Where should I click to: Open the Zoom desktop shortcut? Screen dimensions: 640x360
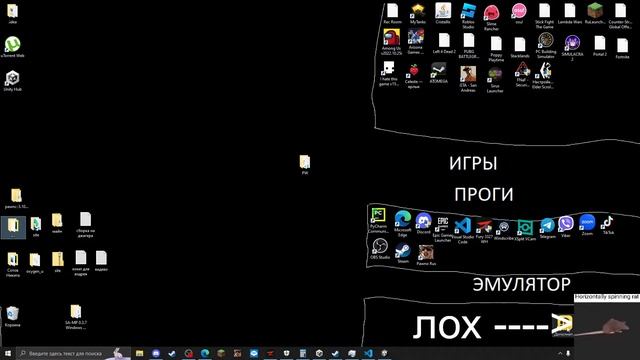click(587, 225)
